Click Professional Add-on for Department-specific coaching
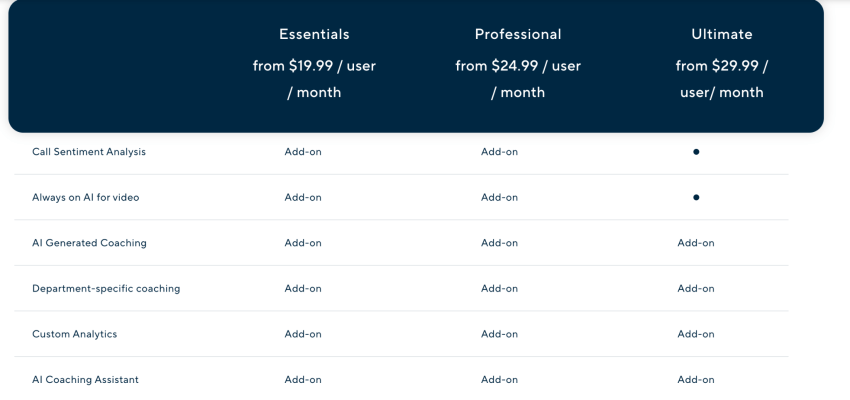 [499, 288]
